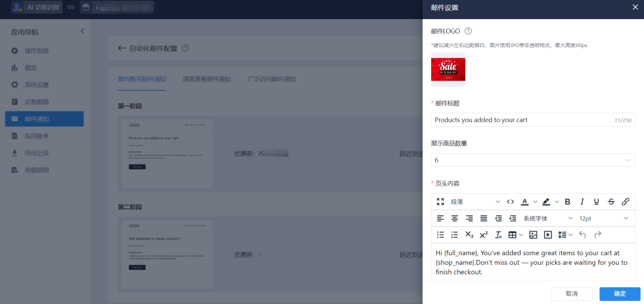Go back with the arrow beside 自动化邮件配置
Viewport: 644px width, 304px height.
tap(121, 48)
